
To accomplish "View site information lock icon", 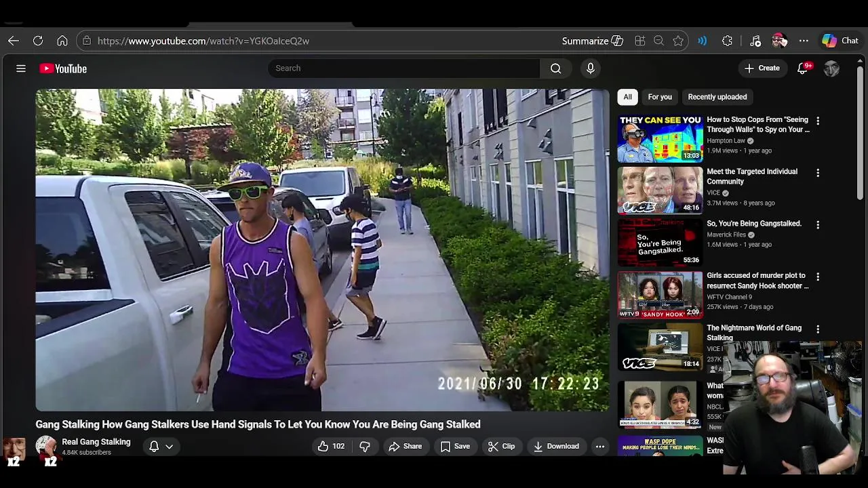I will coord(86,41).
